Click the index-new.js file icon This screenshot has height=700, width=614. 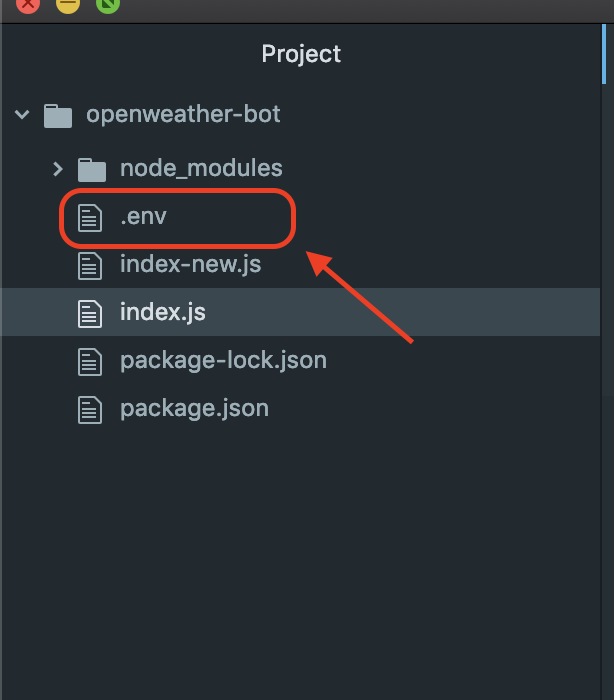pyautogui.click(x=91, y=265)
